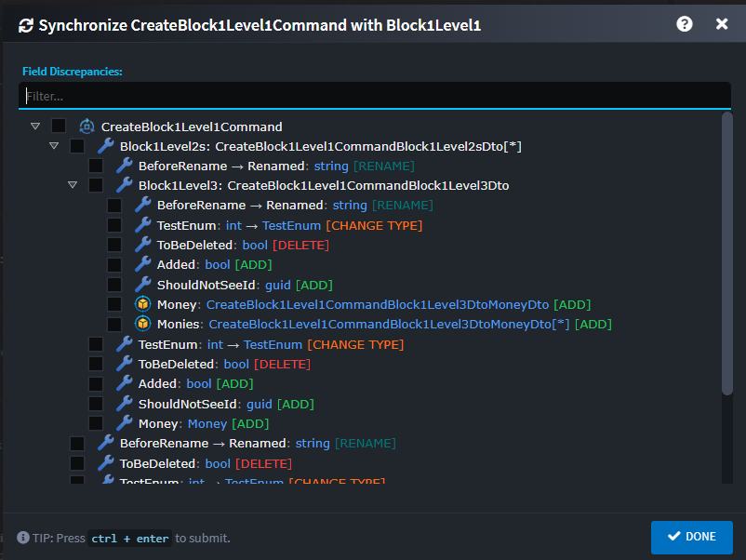Screen dimensions: 746x560
Task: Click wrench icon beside Block1Level3
Action: point(124,185)
